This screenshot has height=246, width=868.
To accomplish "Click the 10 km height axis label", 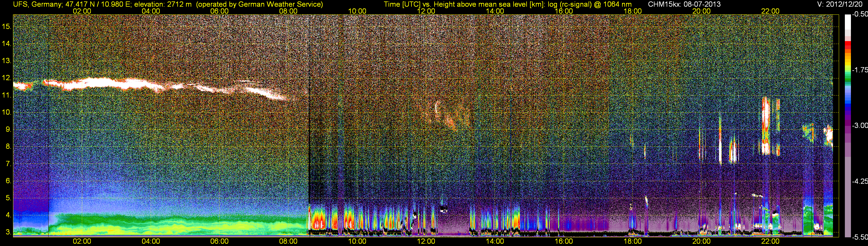I will [x=6, y=112].
